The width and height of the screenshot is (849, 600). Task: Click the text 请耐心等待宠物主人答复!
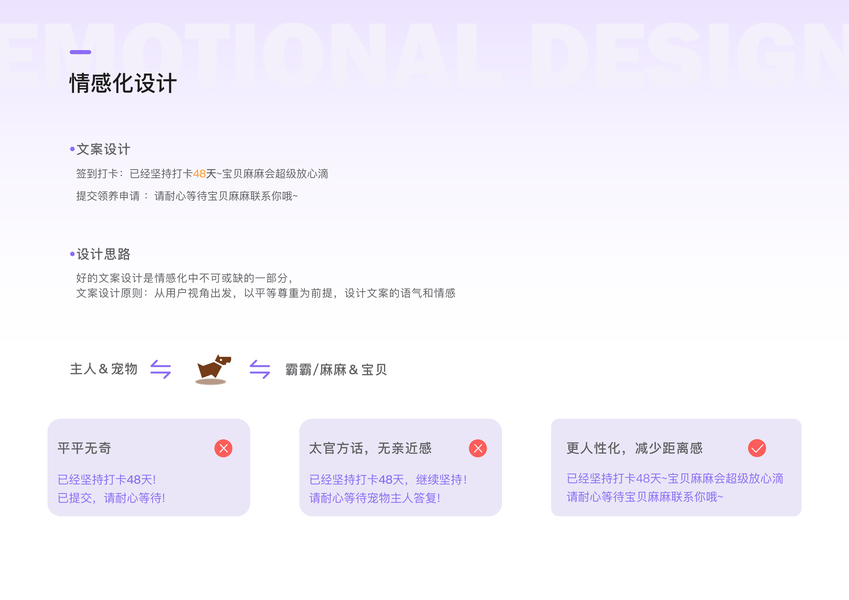375,498
